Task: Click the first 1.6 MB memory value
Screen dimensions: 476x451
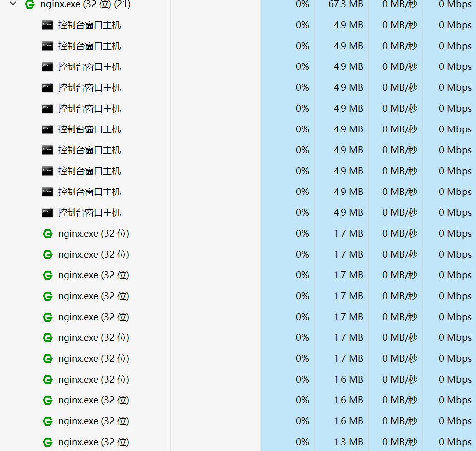Action: tap(348, 379)
